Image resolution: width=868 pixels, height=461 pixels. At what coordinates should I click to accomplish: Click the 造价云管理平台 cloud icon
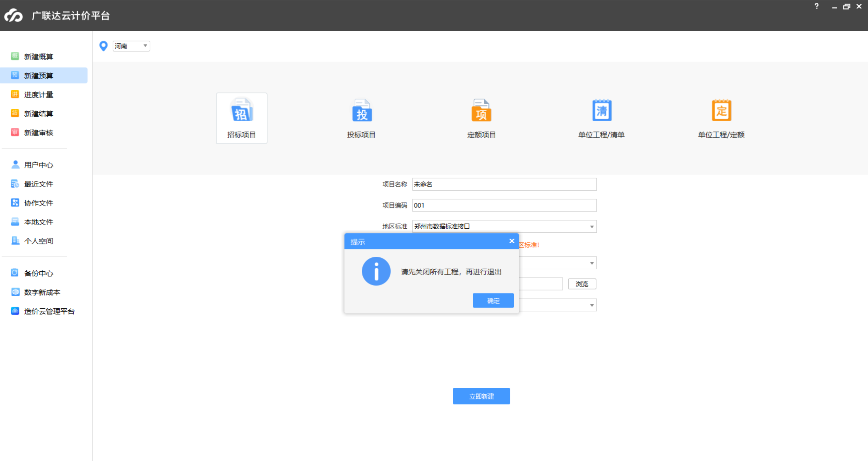(15, 311)
